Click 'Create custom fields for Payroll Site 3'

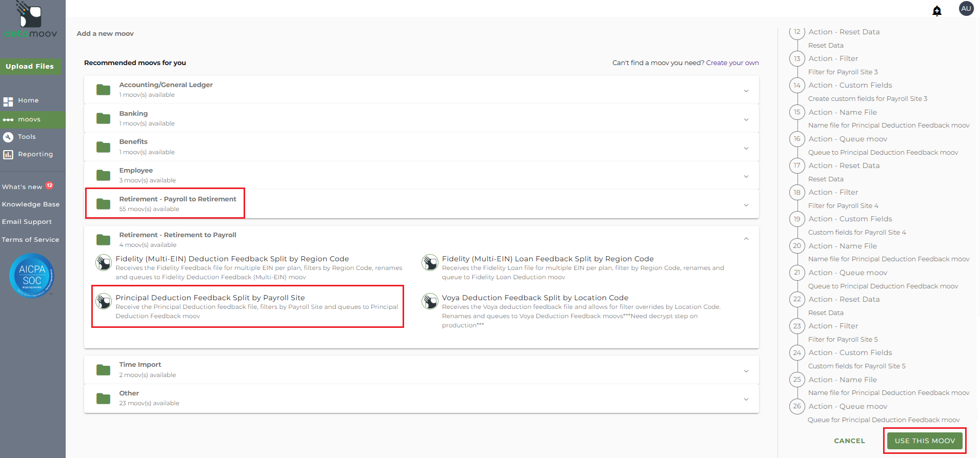pyautogui.click(x=868, y=99)
